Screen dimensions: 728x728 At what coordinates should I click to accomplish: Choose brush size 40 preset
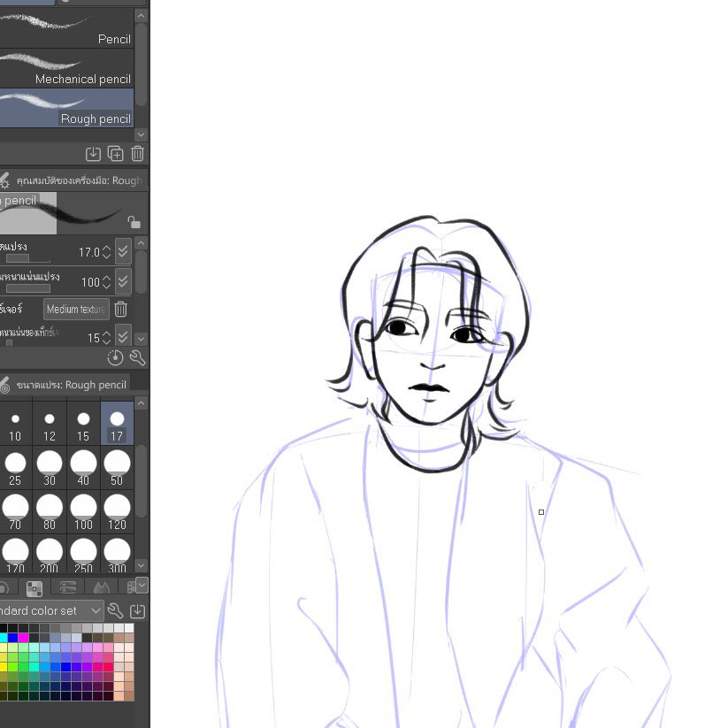(83, 468)
